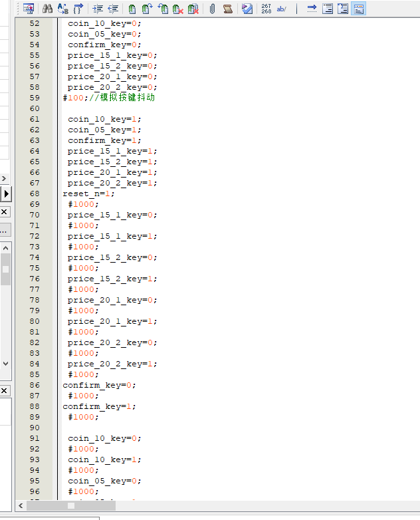Click the dock/undock window icon
Image resolution: width=420 pixels, height=520 pixels.
point(29,9)
